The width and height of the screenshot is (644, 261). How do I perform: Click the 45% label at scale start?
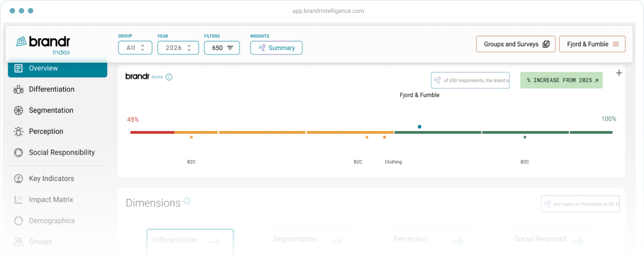point(133,119)
